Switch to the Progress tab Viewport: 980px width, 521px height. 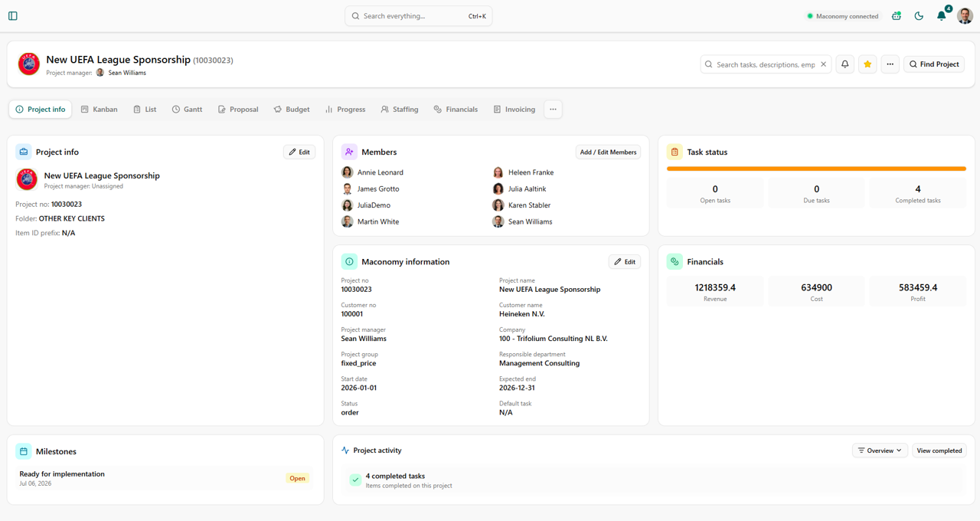pos(345,110)
